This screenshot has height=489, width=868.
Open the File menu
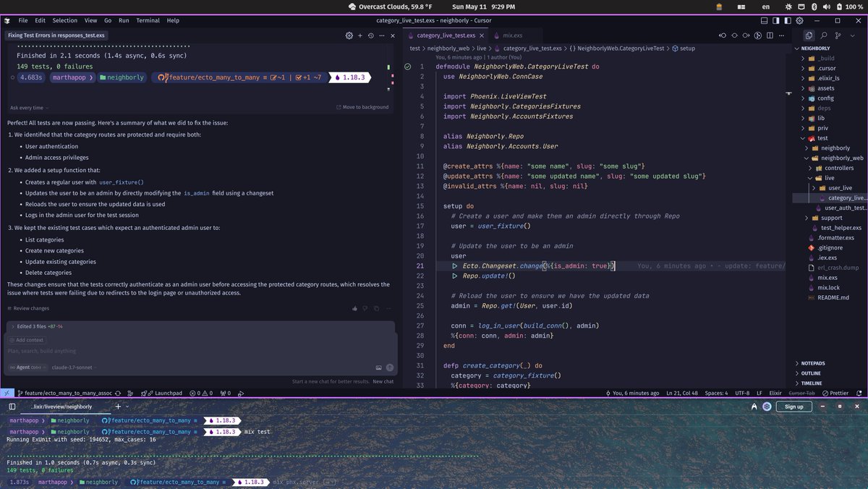tap(23, 20)
